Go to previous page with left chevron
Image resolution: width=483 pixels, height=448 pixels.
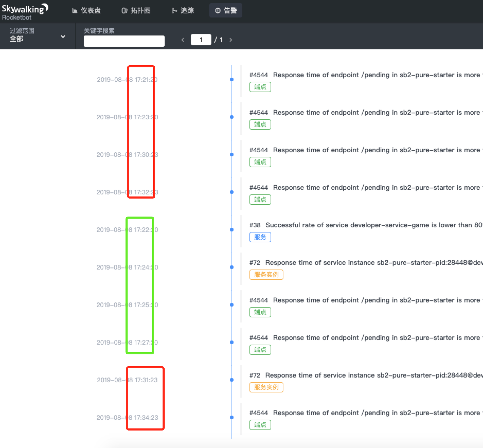(183, 40)
